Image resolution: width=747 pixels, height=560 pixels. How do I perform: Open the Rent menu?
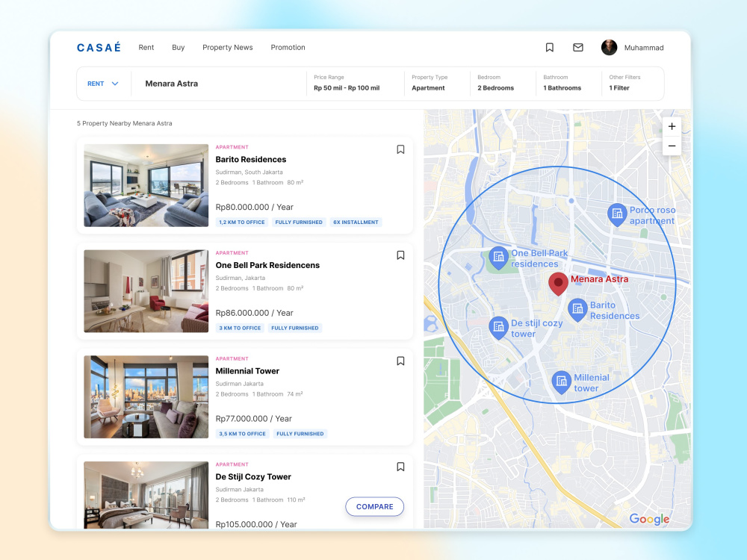(146, 48)
